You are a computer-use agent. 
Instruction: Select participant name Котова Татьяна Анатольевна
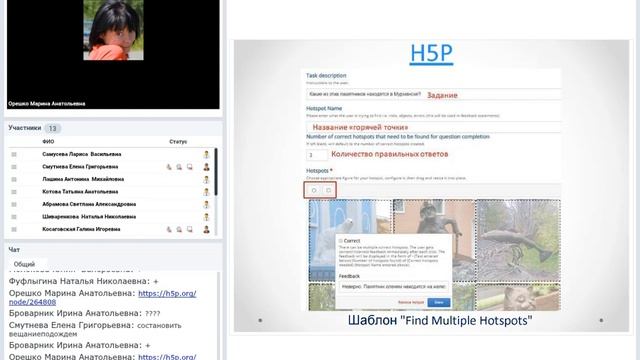pos(80,192)
